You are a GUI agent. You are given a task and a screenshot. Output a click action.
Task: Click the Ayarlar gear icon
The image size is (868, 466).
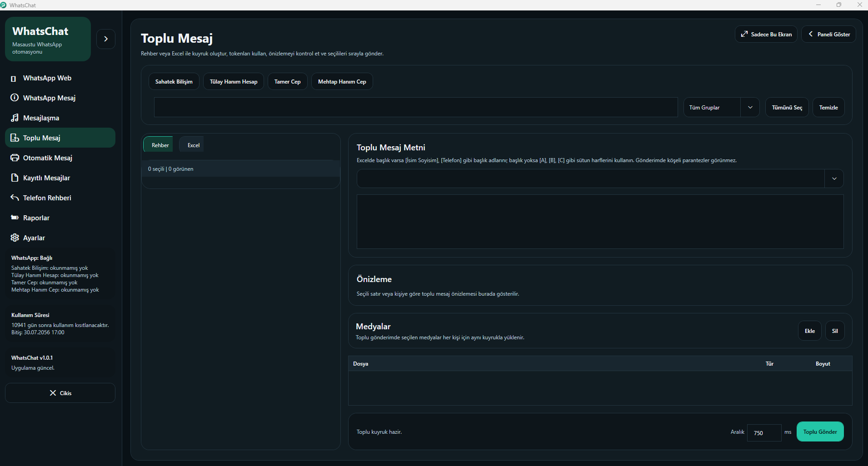point(15,238)
